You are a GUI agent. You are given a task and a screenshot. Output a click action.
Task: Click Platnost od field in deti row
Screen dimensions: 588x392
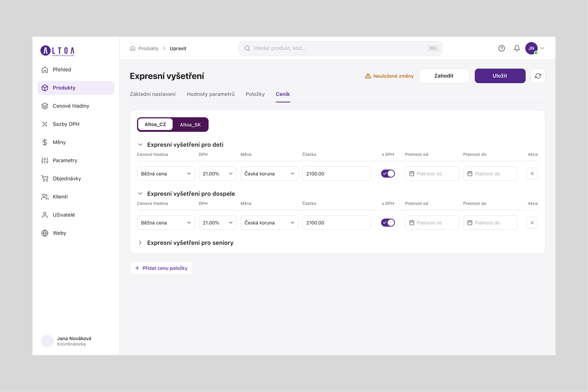432,174
